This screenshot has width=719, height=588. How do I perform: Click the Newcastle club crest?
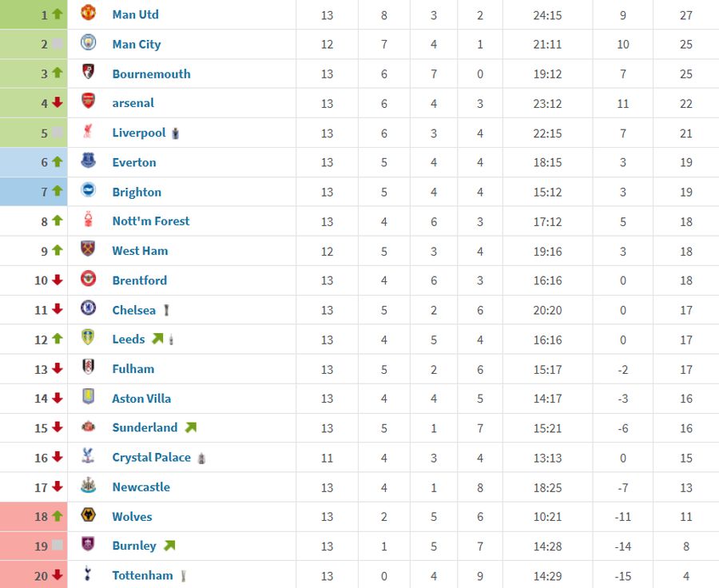88,486
